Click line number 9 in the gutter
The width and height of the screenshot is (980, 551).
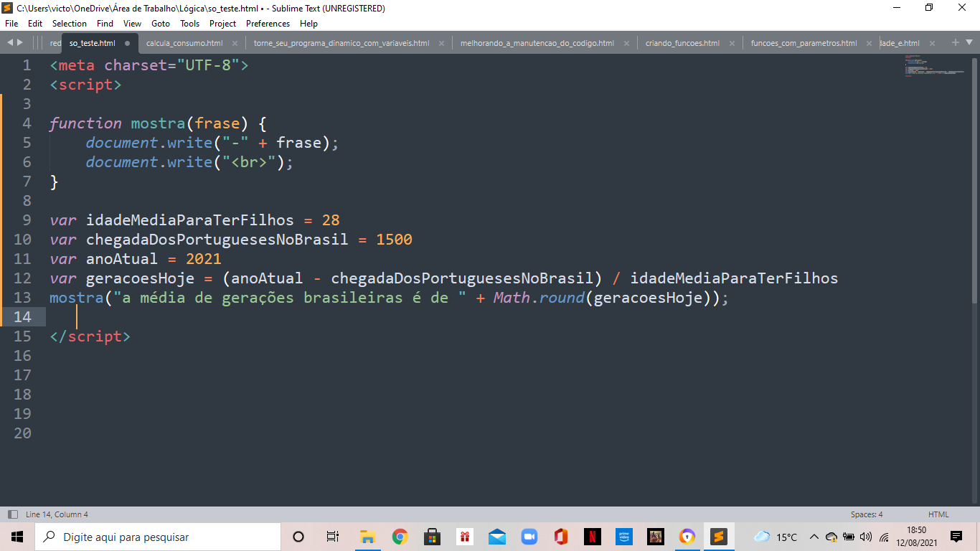pos(27,220)
